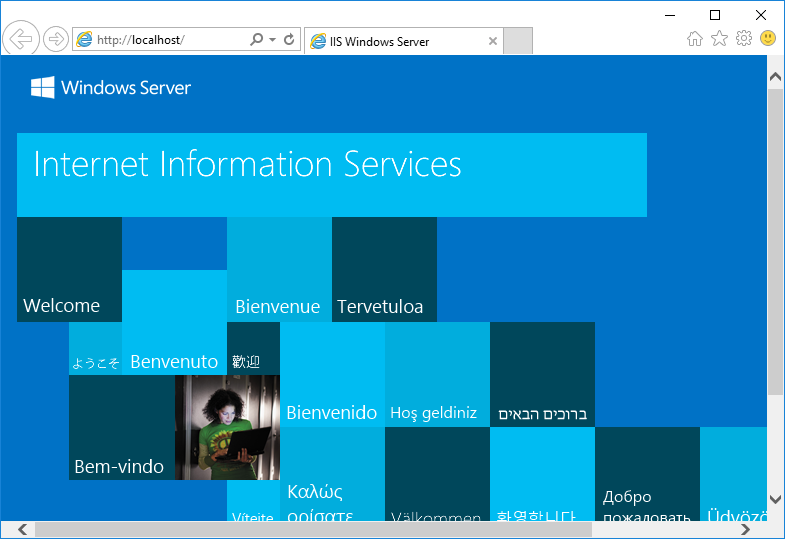Click the horizontal scrollbar thumb
The width and height of the screenshot is (787, 560).
(x=313, y=529)
